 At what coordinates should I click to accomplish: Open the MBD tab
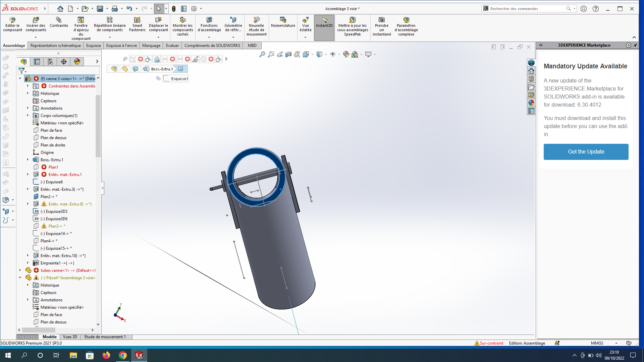tap(252, 46)
